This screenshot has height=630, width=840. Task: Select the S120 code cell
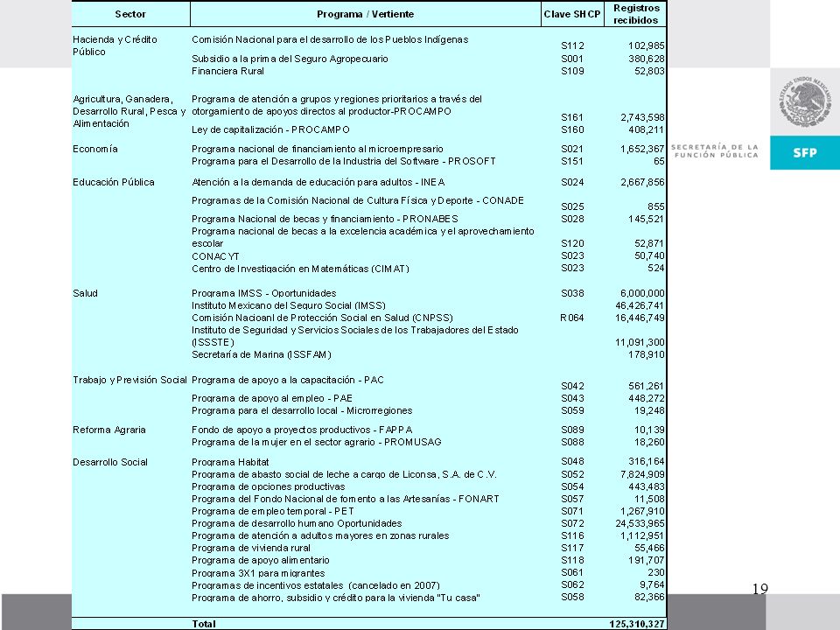click(572, 243)
